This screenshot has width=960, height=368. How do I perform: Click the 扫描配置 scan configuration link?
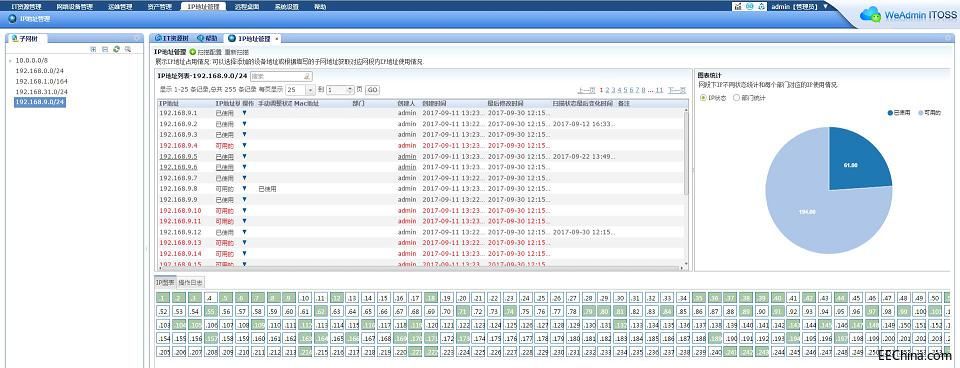(x=209, y=53)
